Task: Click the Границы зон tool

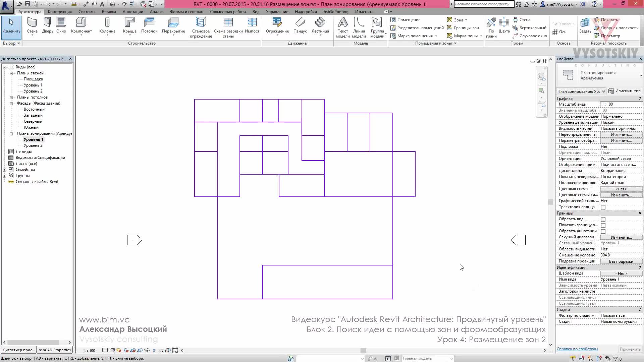Action: pyautogui.click(x=463, y=28)
